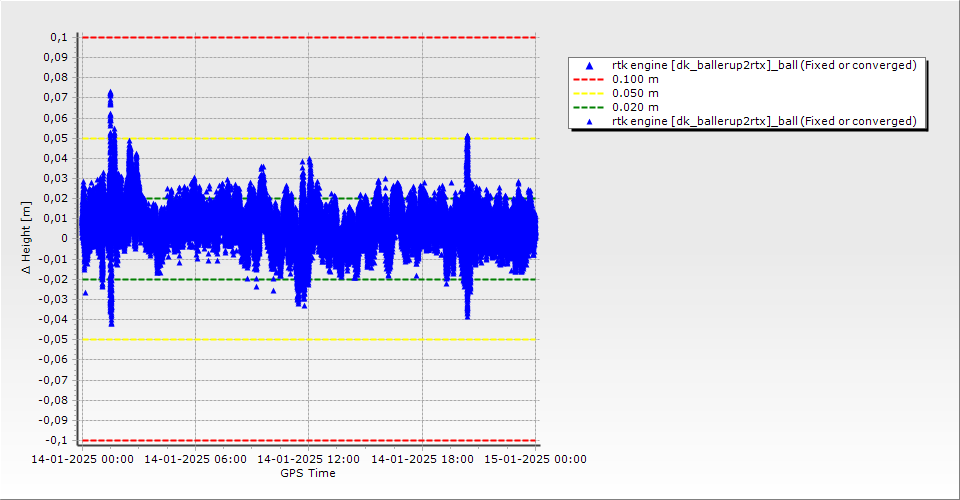This screenshot has width=960, height=500.
Task: Click the '0' zero tick on height axis
Action: pyautogui.click(x=66, y=239)
